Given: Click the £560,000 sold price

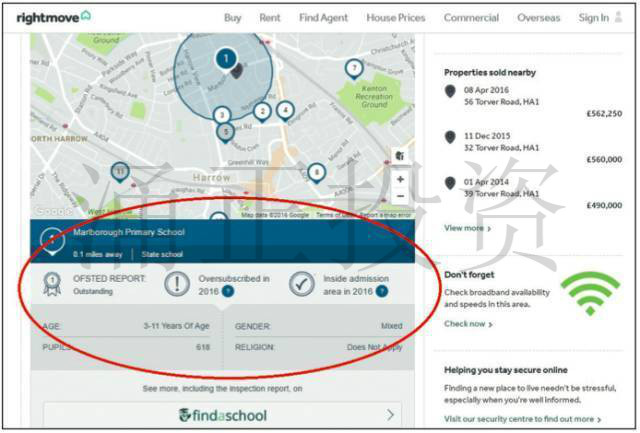Looking at the screenshot, I should 604,160.
